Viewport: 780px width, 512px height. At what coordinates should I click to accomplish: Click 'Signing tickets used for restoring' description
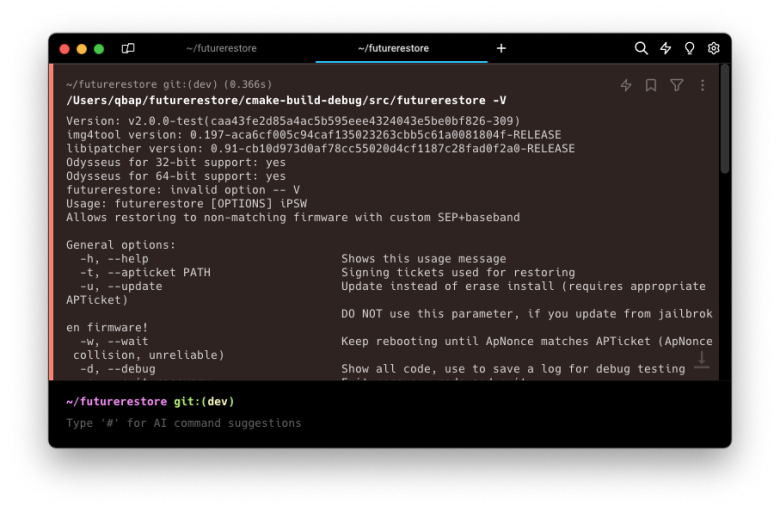[x=458, y=273]
